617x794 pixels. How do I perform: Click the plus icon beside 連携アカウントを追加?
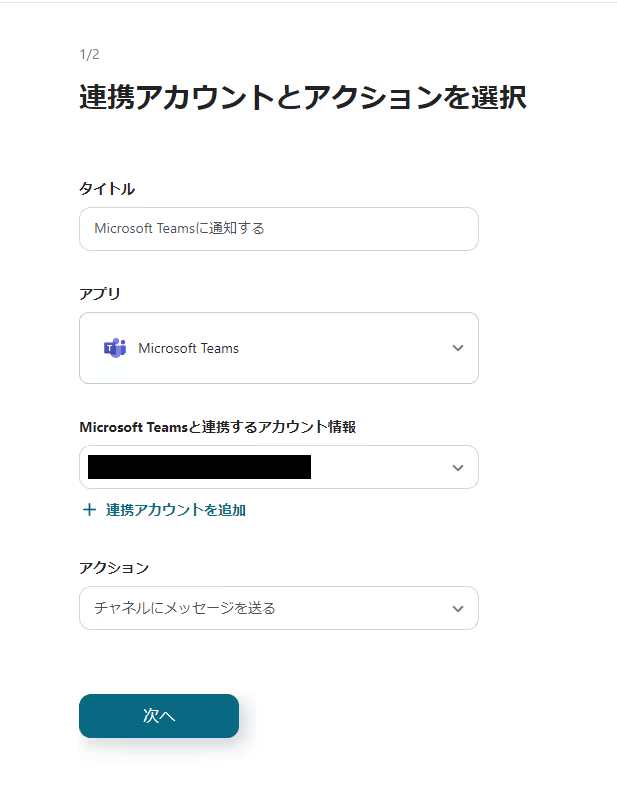(x=89, y=509)
